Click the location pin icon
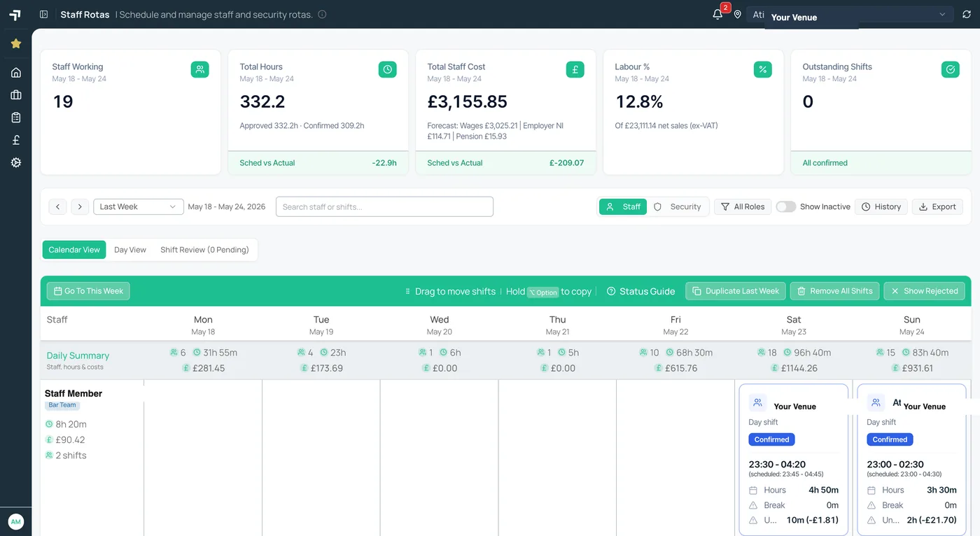 737,14
